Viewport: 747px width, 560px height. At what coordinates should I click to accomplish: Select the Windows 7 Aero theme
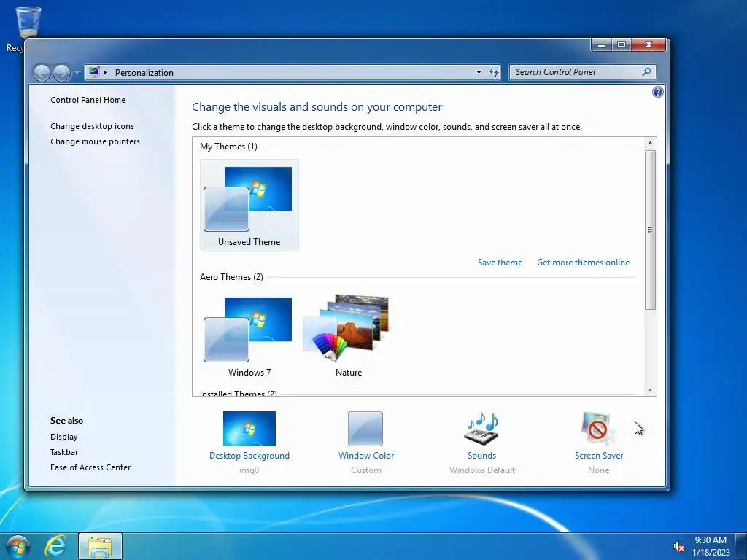[x=249, y=335]
